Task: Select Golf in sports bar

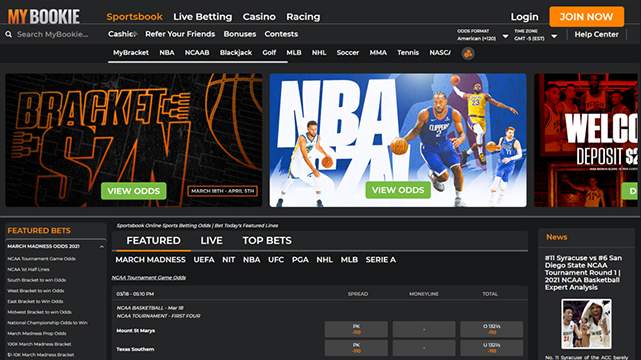Action: (x=269, y=53)
